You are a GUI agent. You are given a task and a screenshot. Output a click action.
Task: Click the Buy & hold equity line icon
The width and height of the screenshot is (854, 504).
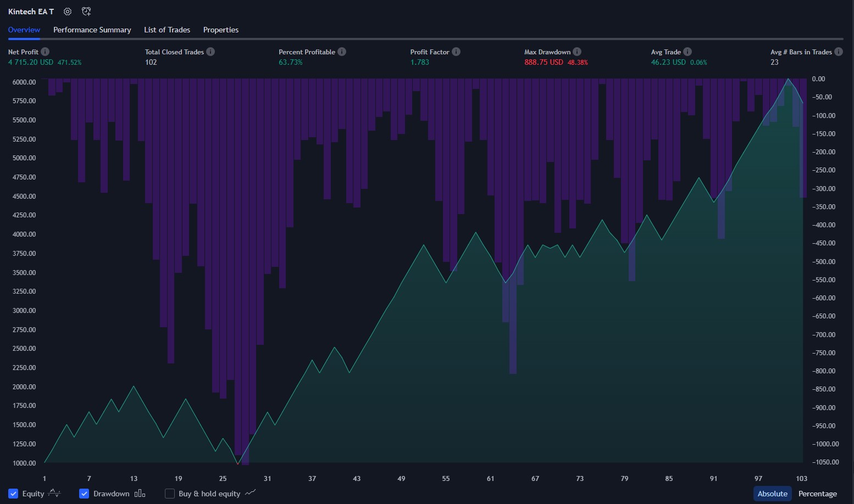coord(251,493)
